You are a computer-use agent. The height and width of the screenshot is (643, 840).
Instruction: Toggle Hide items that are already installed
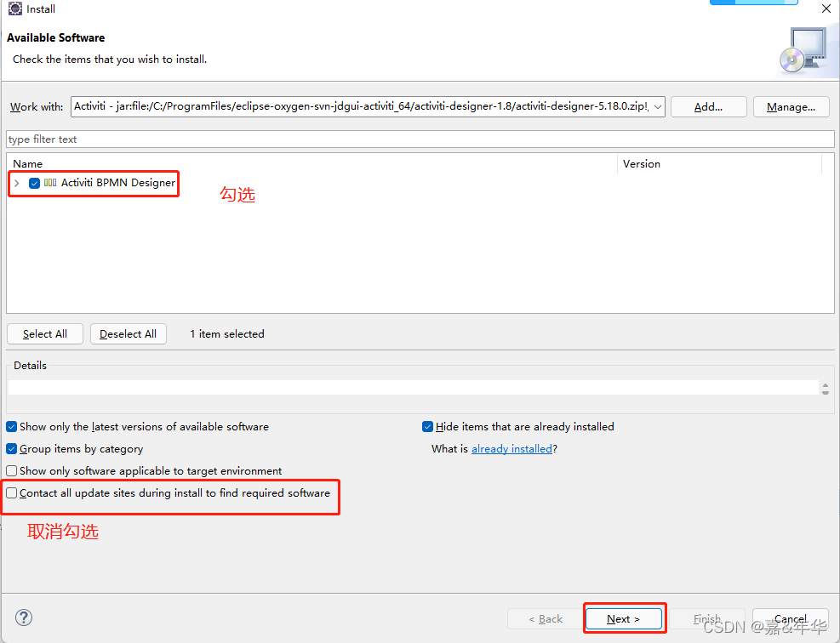[428, 427]
